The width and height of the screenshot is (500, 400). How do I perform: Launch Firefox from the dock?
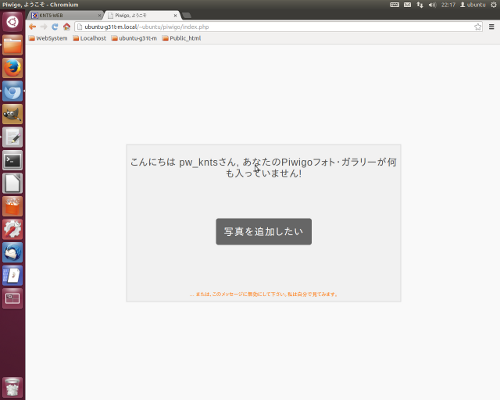(x=13, y=68)
